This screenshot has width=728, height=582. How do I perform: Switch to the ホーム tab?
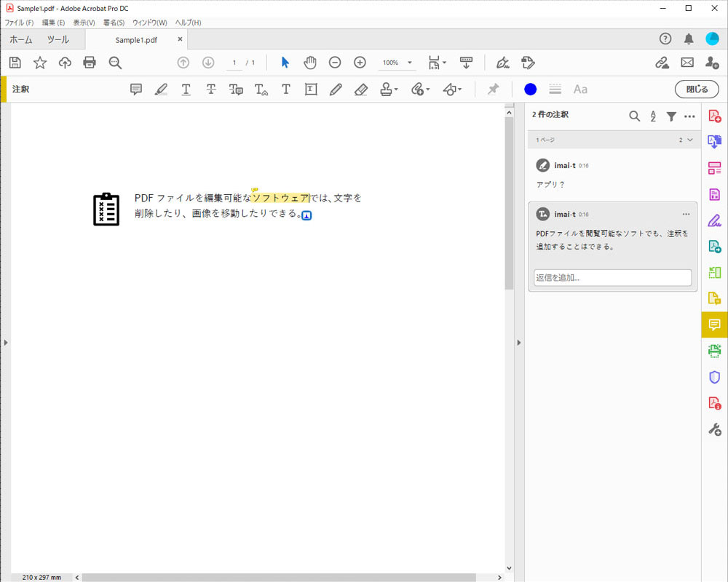click(x=22, y=40)
